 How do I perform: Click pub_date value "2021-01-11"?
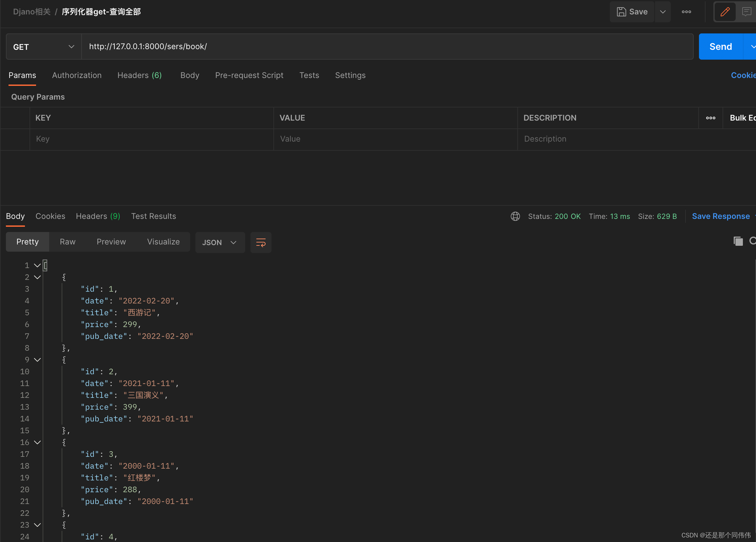tap(165, 419)
